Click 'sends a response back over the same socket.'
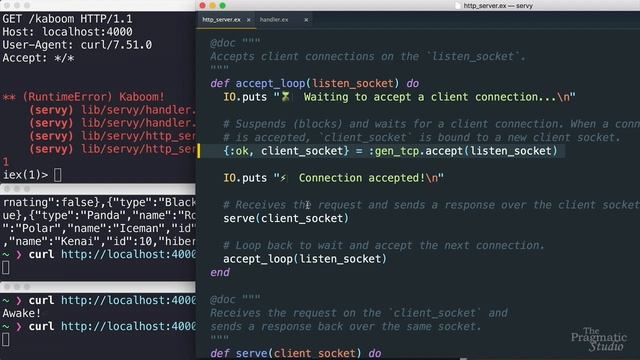This screenshot has height=360, width=640. 346,327
